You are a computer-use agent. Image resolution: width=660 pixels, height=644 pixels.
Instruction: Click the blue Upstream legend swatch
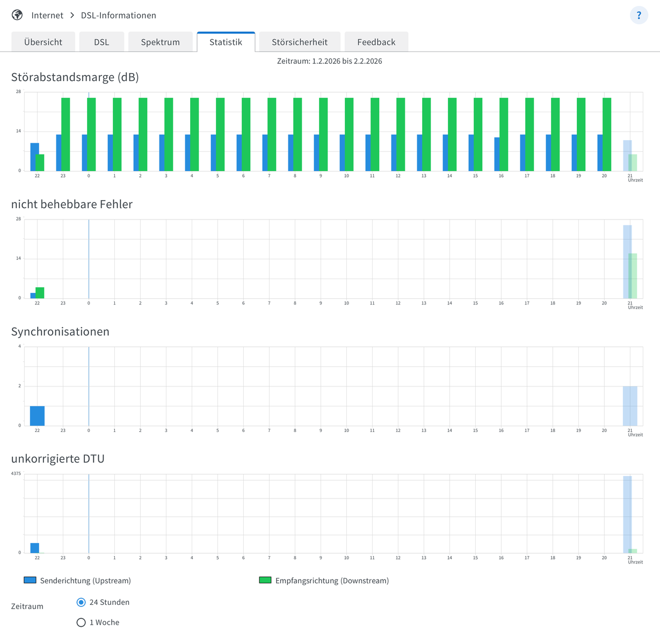tap(30, 580)
